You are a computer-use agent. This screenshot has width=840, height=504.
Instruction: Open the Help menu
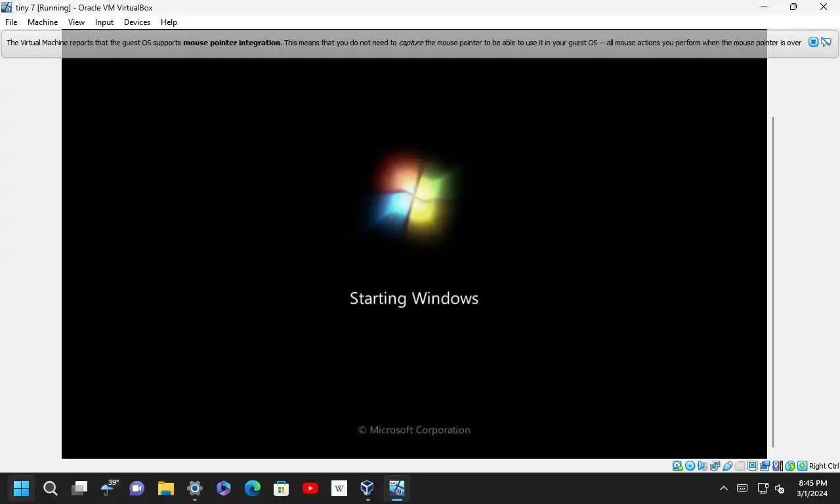click(169, 22)
